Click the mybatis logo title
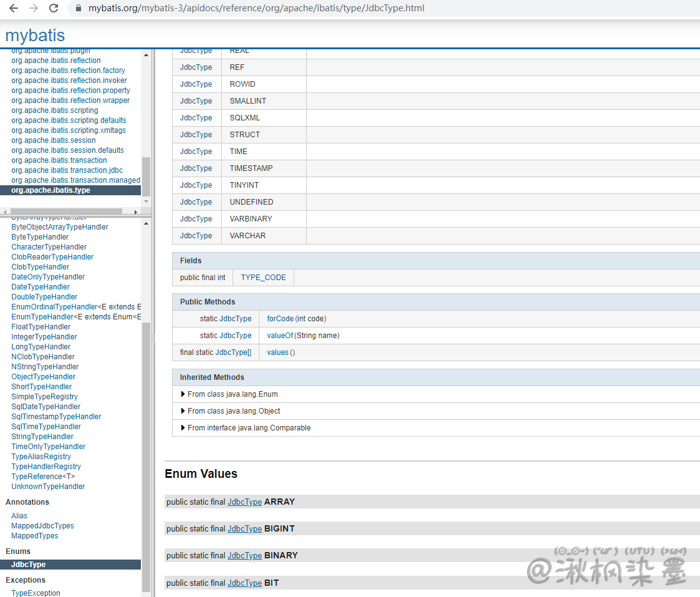 [35, 35]
